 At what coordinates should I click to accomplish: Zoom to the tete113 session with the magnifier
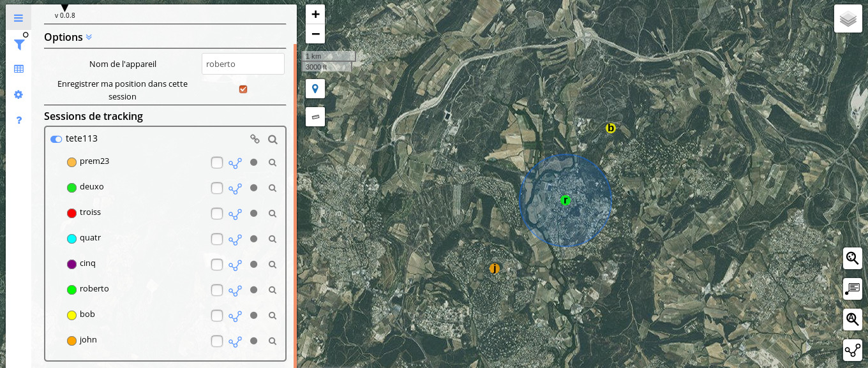pyautogui.click(x=273, y=140)
